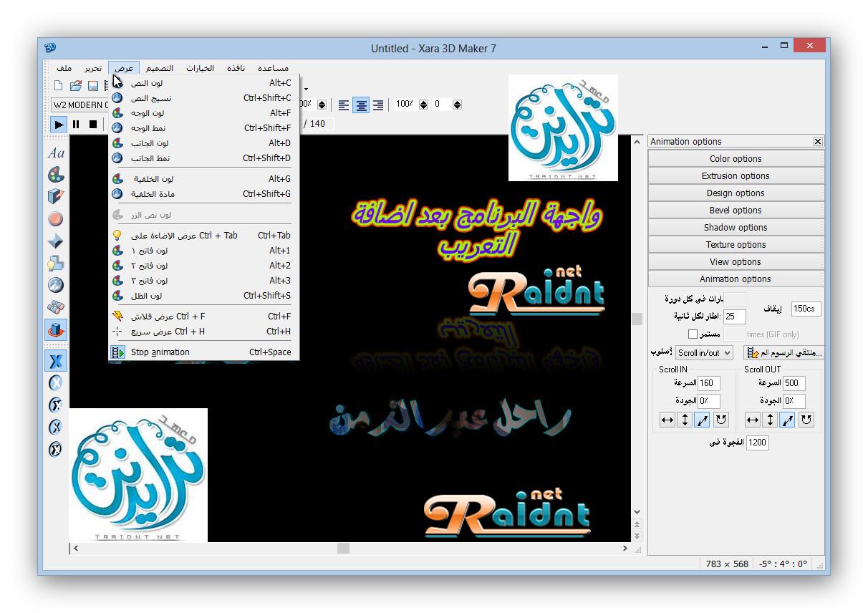Toggle center text alignment button
Screen dimensions: 868x613
(x=361, y=105)
